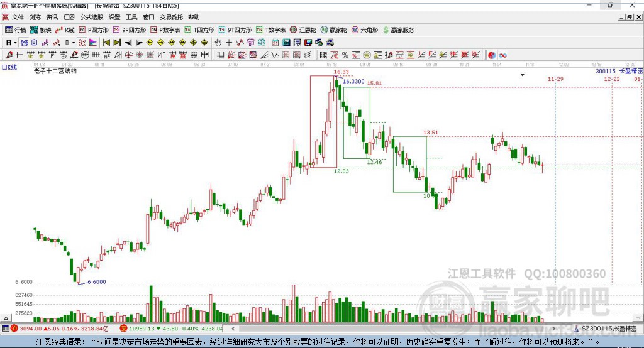The width and height of the screenshot is (644, 348).
Task: Open the 江恩 menu
Action: (69, 17)
